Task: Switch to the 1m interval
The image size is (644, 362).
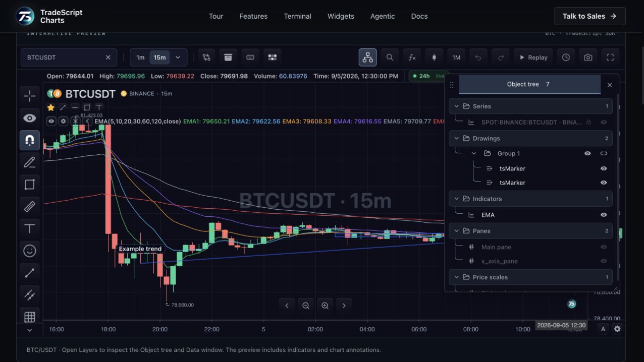Action: pos(140,57)
